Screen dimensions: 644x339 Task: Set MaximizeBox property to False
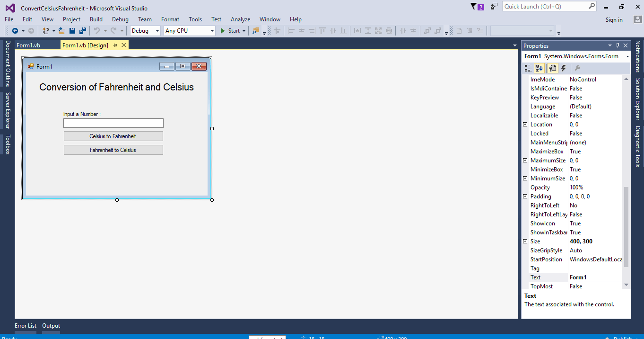596,151
